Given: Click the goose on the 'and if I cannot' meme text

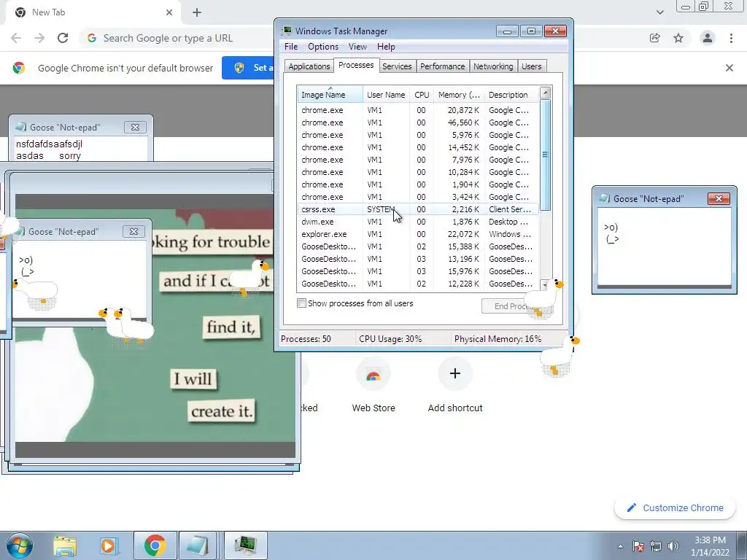Looking at the screenshot, I should pyautogui.click(x=249, y=278).
